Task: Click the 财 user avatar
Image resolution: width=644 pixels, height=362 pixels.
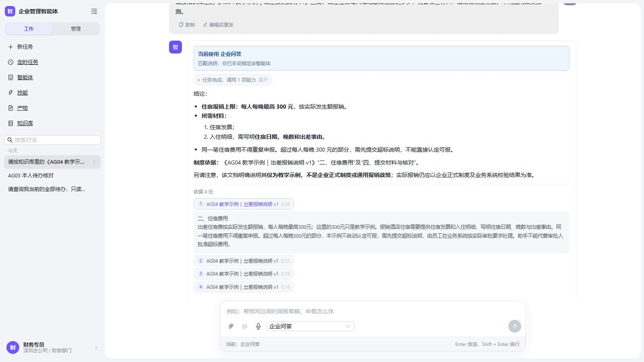Action: (13, 348)
